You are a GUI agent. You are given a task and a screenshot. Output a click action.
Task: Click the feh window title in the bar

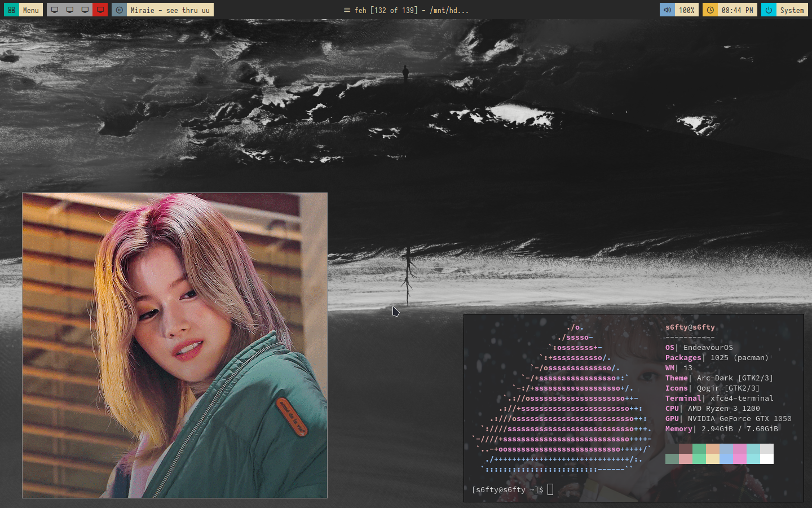click(412, 10)
